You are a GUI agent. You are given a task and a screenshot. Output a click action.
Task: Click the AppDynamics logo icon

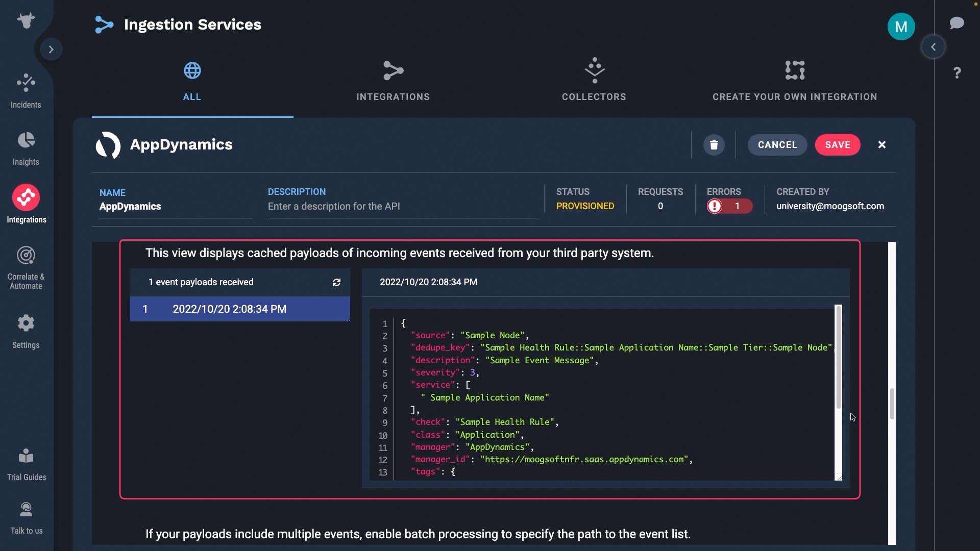[x=108, y=145]
